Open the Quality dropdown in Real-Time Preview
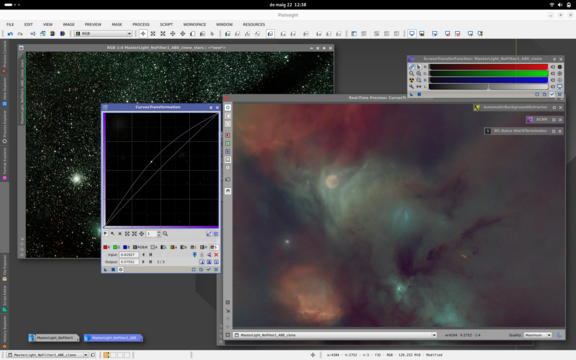 point(538,335)
